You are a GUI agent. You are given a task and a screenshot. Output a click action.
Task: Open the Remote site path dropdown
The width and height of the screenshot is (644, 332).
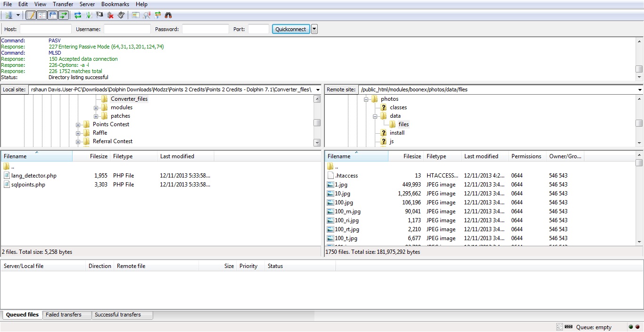tap(640, 90)
